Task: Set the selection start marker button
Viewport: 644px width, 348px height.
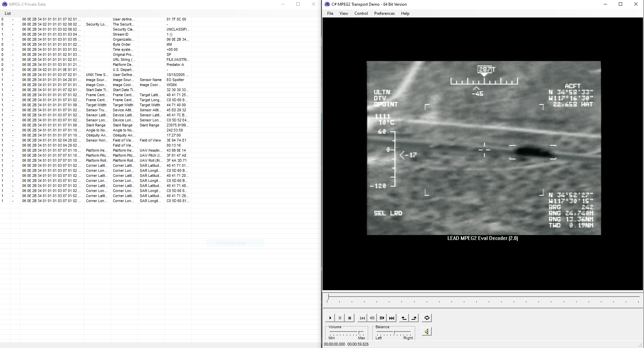Action: click(404, 318)
